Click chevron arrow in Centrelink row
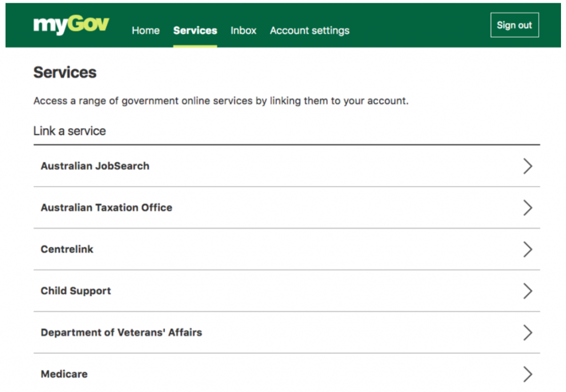Screen dimensions: 566x392 (x=528, y=249)
